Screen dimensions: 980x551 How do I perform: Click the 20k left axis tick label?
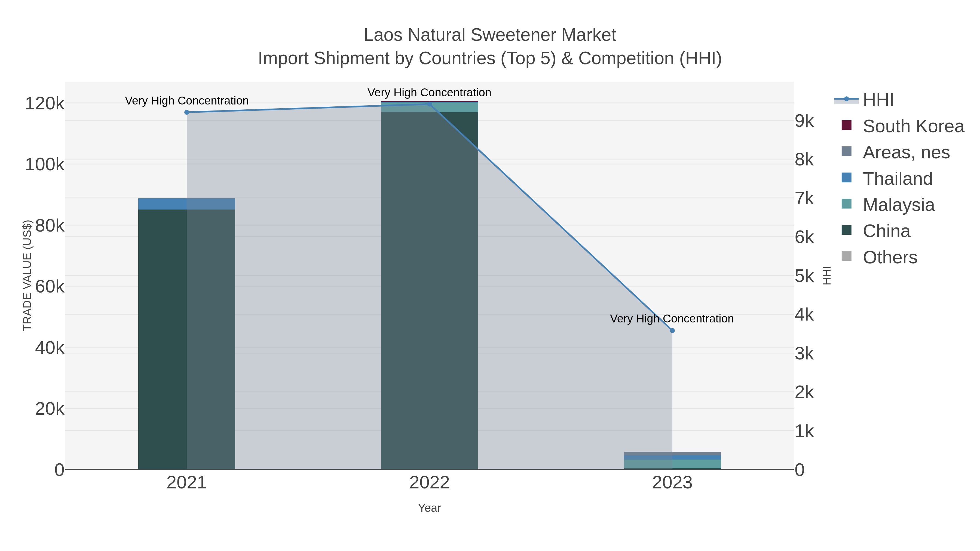[50, 409]
